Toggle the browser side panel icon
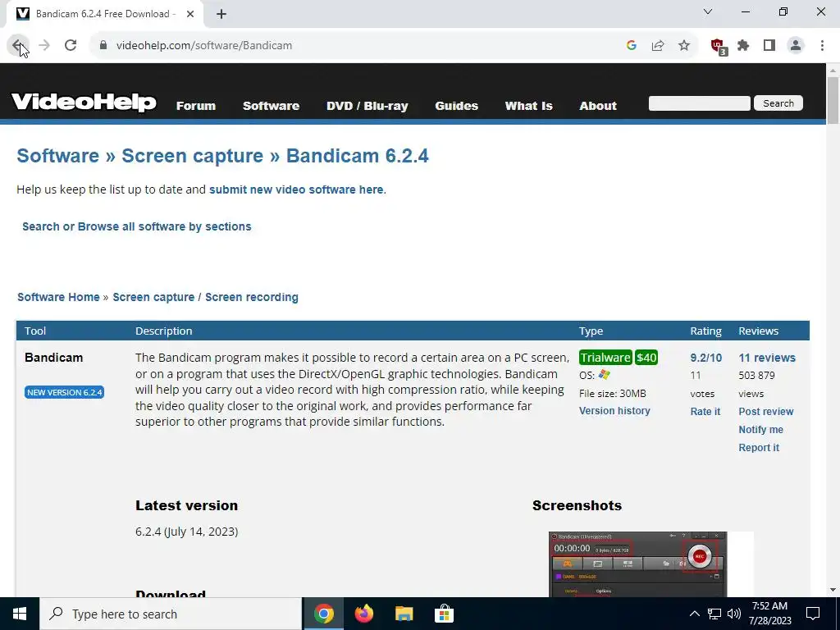 point(769,46)
